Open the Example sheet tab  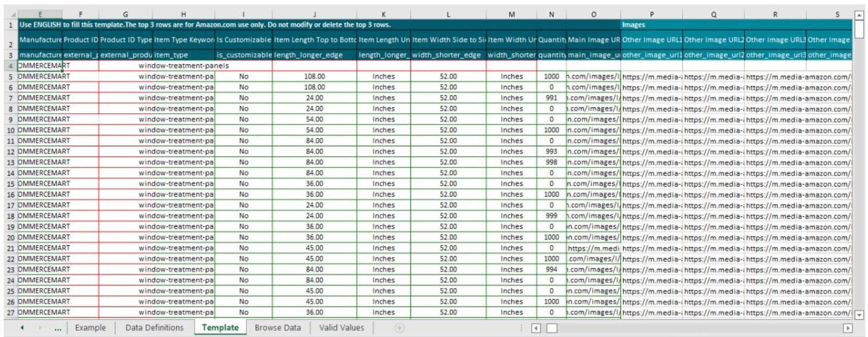(x=90, y=328)
